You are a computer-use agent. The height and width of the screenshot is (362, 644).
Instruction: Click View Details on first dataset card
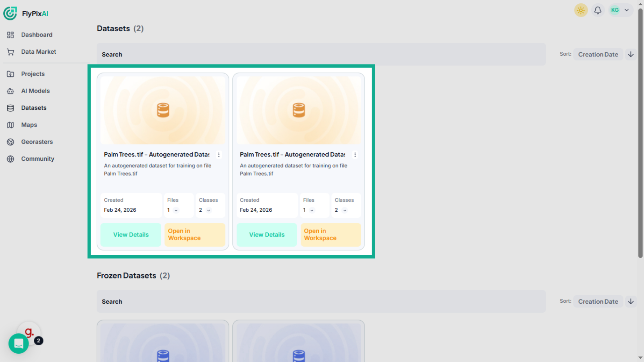(131, 235)
